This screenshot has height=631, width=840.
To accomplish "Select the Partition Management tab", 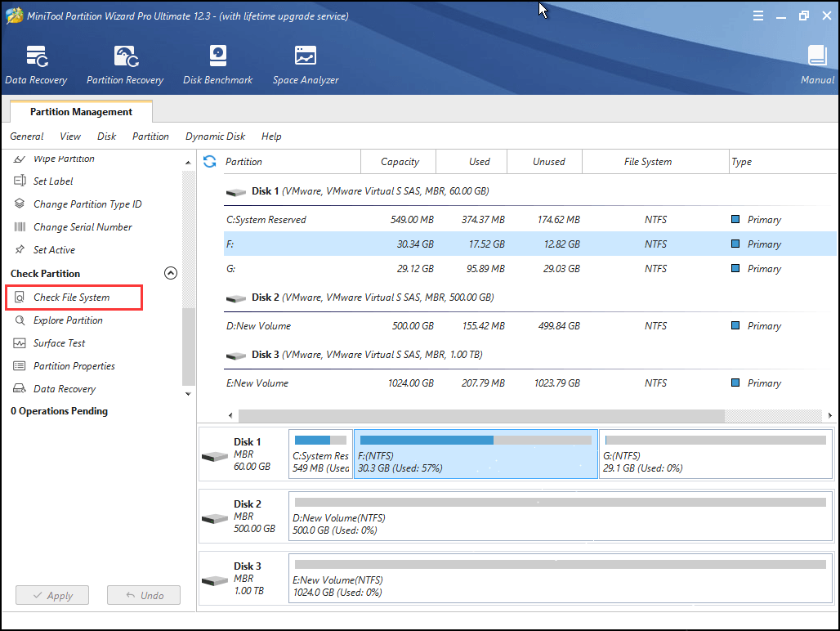I will click(x=81, y=111).
